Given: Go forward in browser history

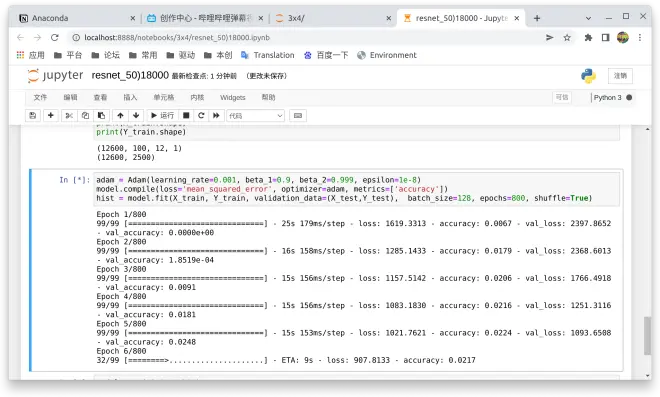Looking at the screenshot, I should (37, 37).
